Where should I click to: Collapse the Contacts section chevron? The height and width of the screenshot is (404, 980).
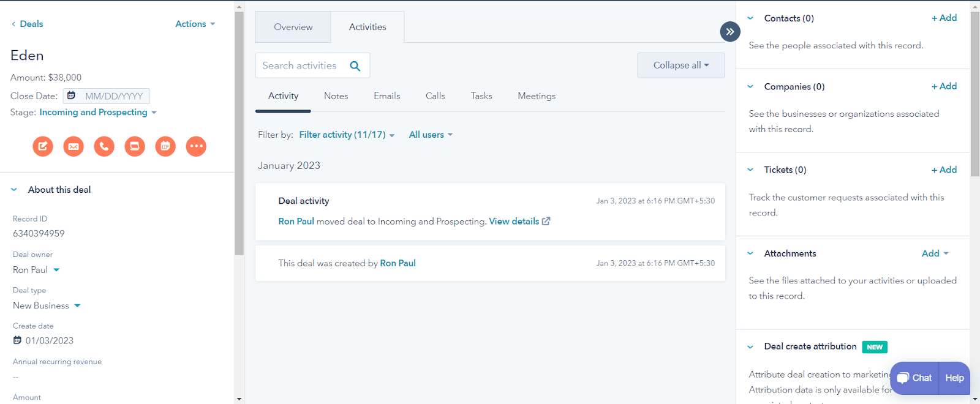(x=750, y=18)
